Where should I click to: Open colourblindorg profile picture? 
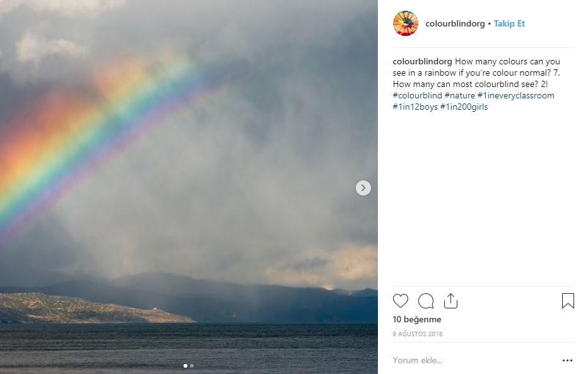(406, 23)
